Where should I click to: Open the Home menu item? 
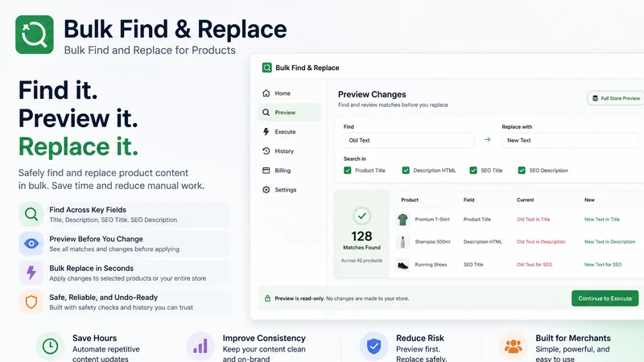point(289,93)
